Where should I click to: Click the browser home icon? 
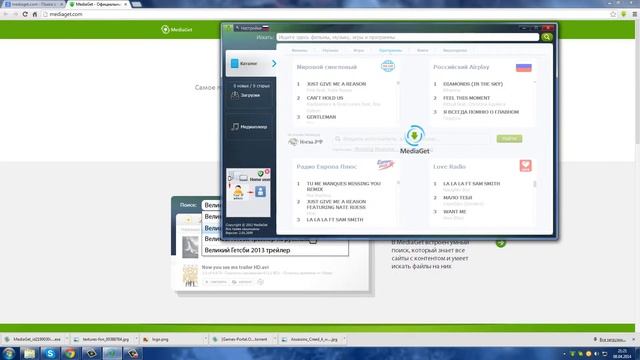tap(35, 14)
